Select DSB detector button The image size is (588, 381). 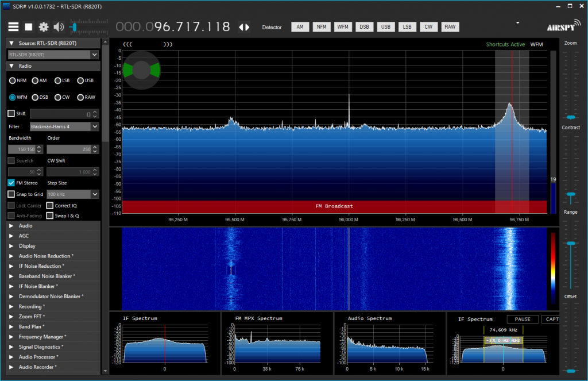click(x=364, y=26)
